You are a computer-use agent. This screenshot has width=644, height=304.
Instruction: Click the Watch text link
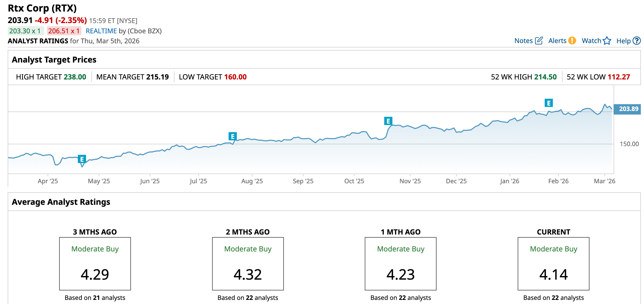[591, 41]
